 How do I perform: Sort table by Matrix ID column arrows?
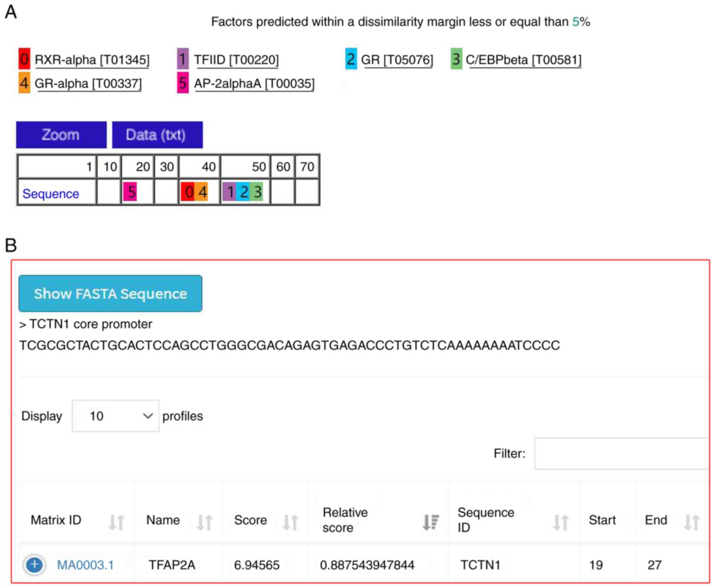pyautogui.click(x=116, y=522)
